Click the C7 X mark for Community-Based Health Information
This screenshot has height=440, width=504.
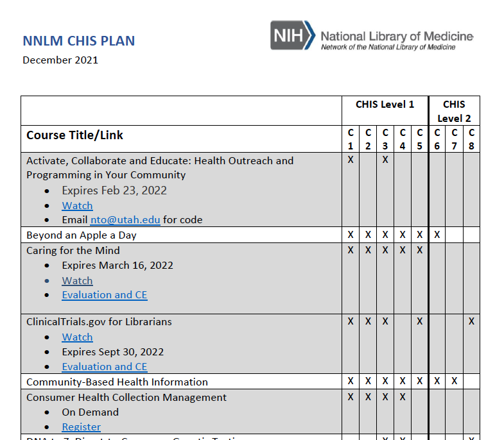(454, 381)
